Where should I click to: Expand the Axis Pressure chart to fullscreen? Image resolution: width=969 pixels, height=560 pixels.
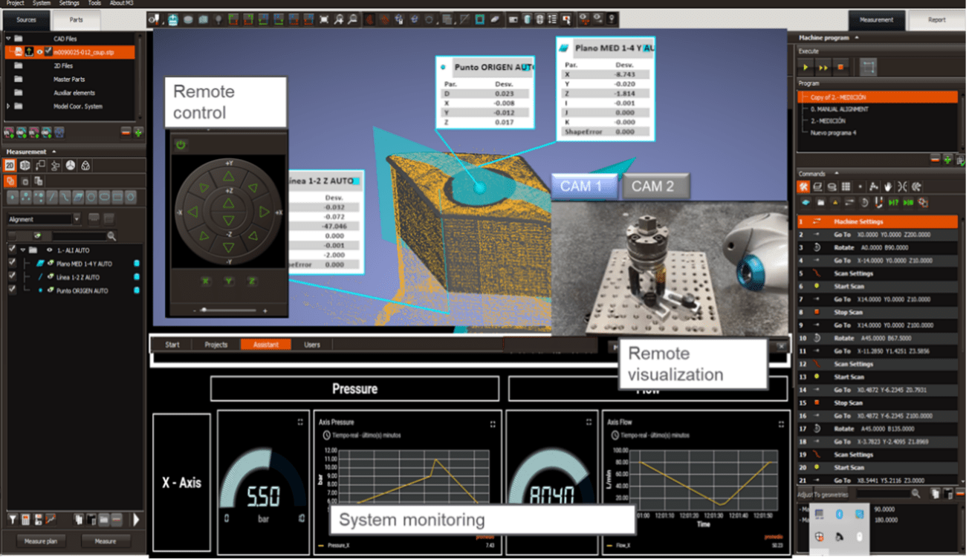493,423
